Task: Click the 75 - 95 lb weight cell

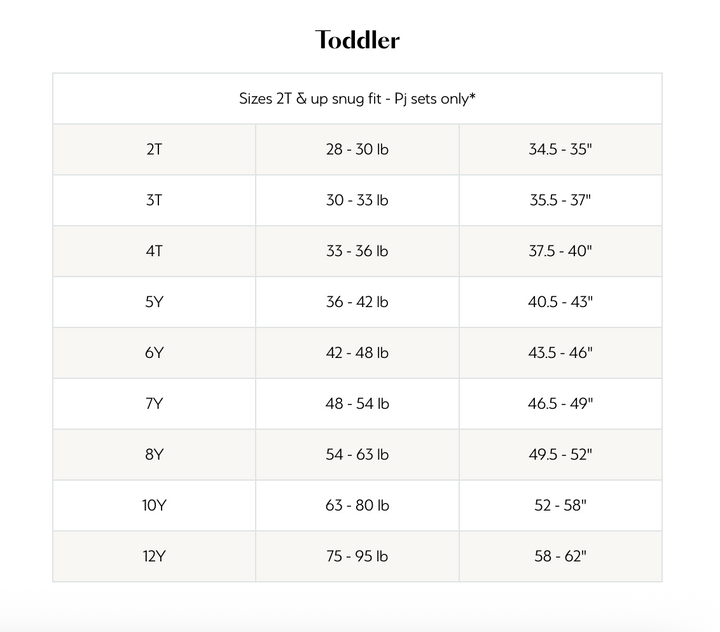Action: coord(357,557)
